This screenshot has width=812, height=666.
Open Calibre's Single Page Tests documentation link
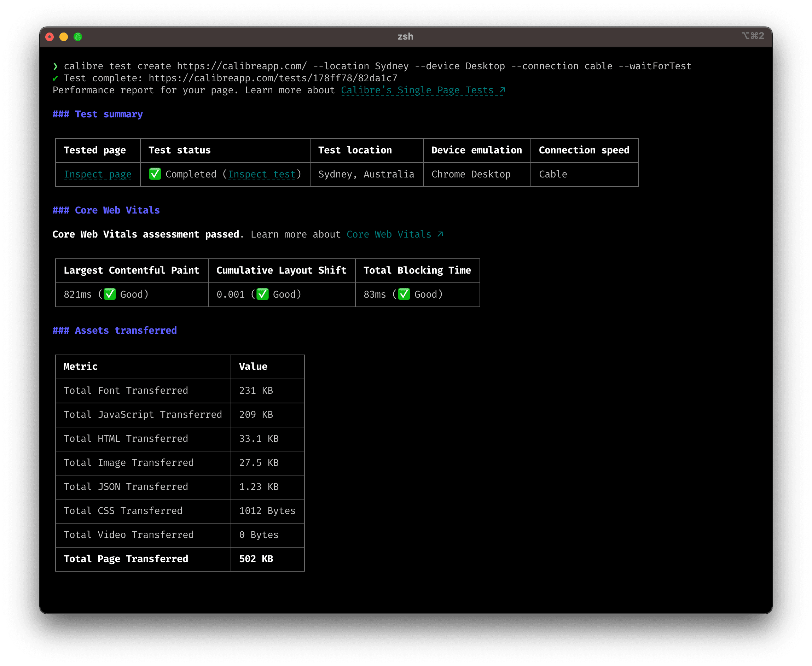coord(417,90)
